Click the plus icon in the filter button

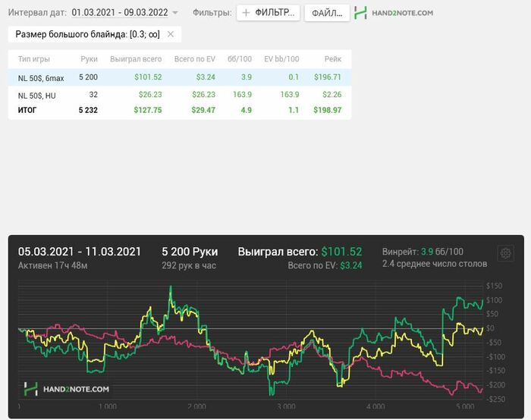(247, 13)
